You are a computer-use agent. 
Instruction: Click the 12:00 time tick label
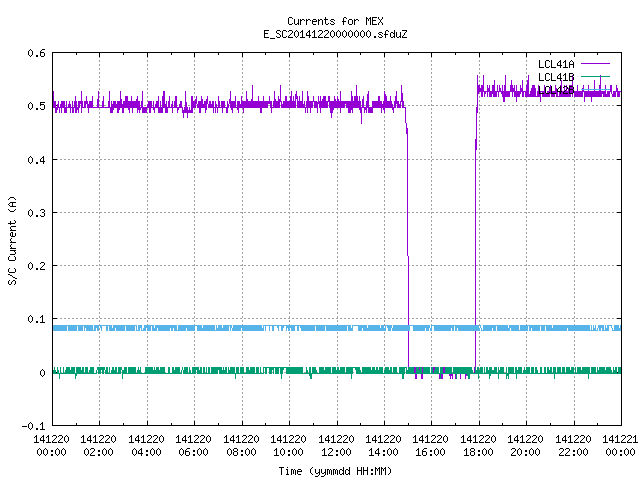coord(336,452)
